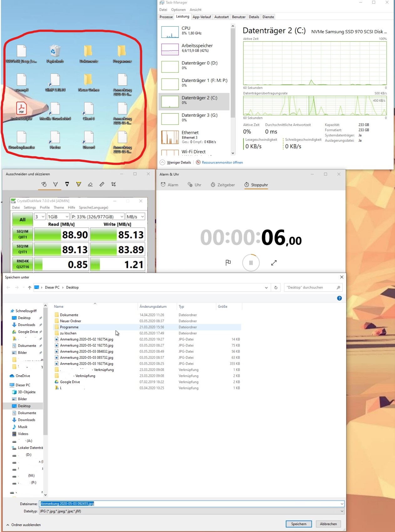Select the Neuer Ordner desktop folder icon
Screen dimensions: 395x532
[x=89, y=82]
